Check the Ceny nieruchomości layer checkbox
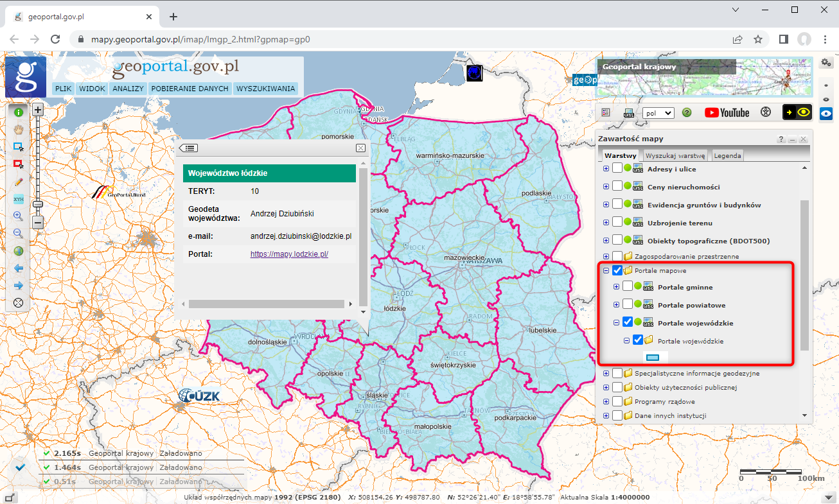This screenshot has width=839, height=504. click(617, 187)
